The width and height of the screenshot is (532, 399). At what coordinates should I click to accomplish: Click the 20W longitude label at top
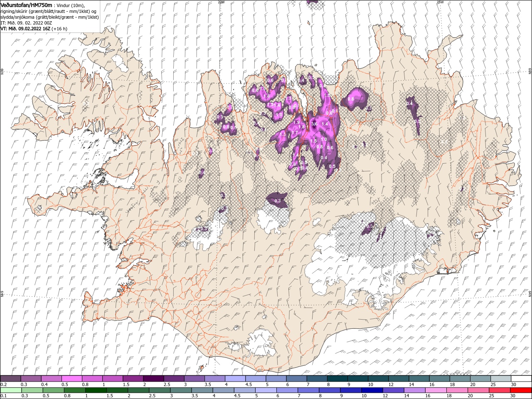221,2
